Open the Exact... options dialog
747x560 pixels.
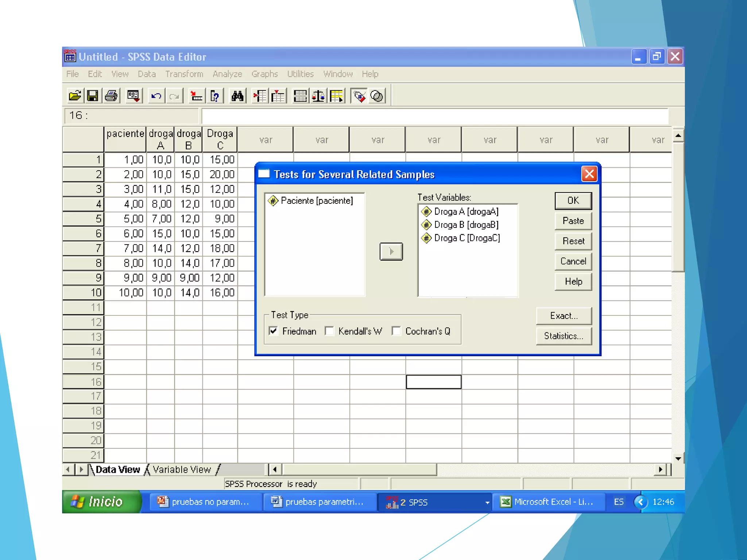point(564,316)
